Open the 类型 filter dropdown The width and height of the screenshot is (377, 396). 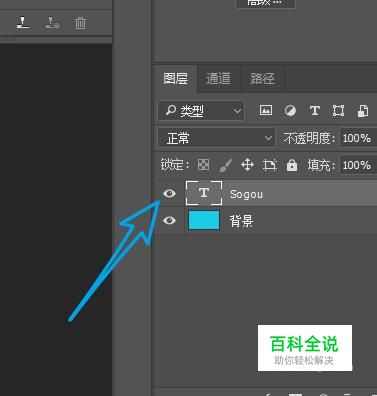(201, 111)
